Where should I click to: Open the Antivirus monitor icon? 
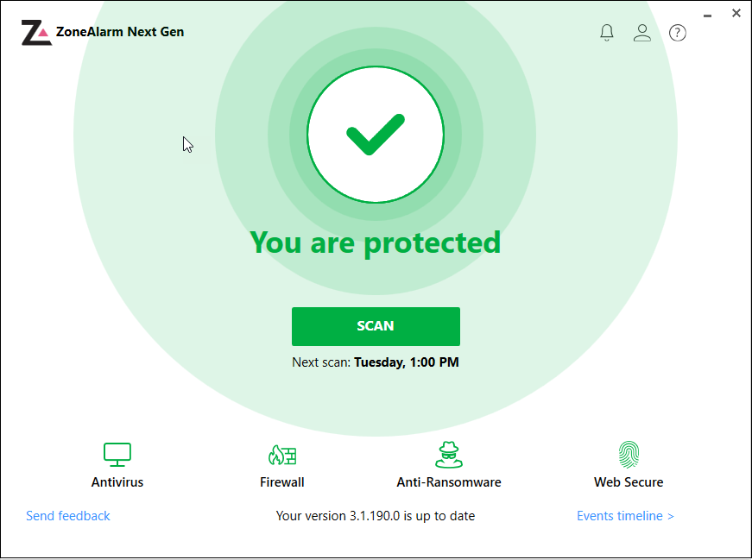[117, 455]
